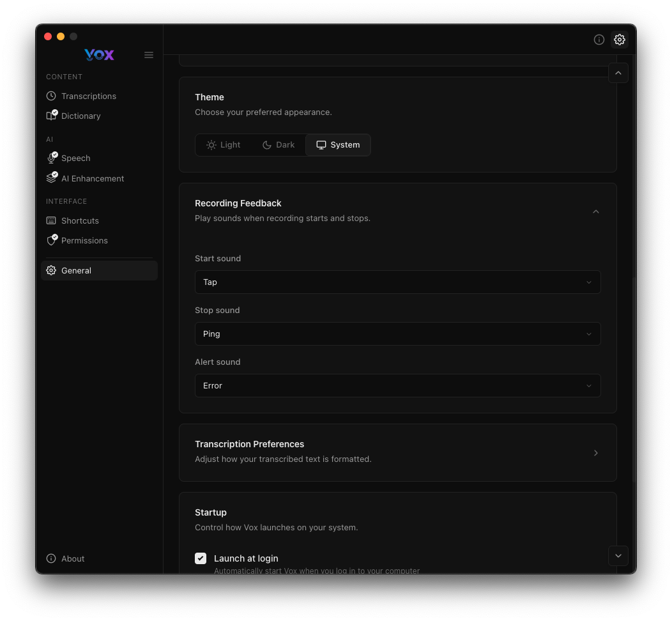672x621 pixels.
Task: Click the Vox logo in the sidebar
Action: pyautogui.click(x=99, y=55)
